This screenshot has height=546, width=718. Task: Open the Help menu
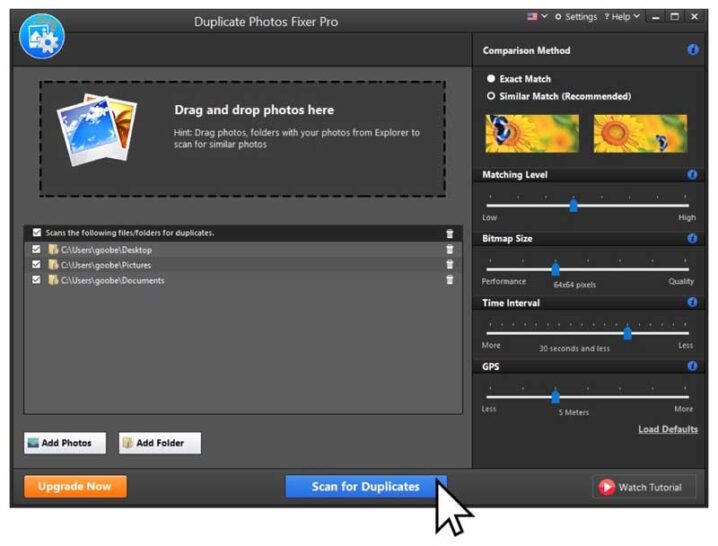[x=621, y=17]
